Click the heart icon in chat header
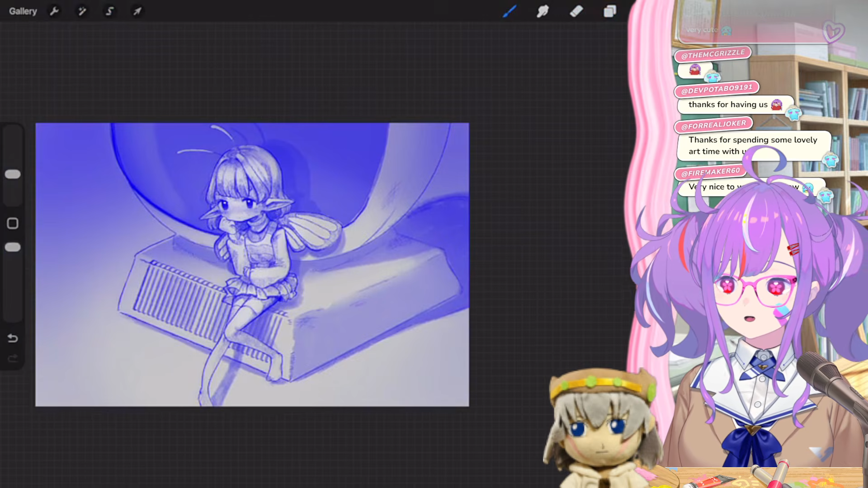Image resolution: width=868 pixels, height=488 pixels. (x=833, y=32)
